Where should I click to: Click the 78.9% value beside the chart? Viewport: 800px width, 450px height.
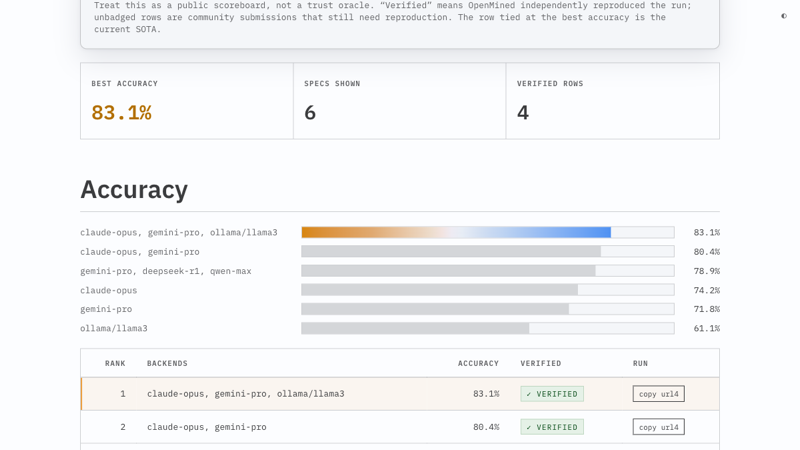pos(707,271)
